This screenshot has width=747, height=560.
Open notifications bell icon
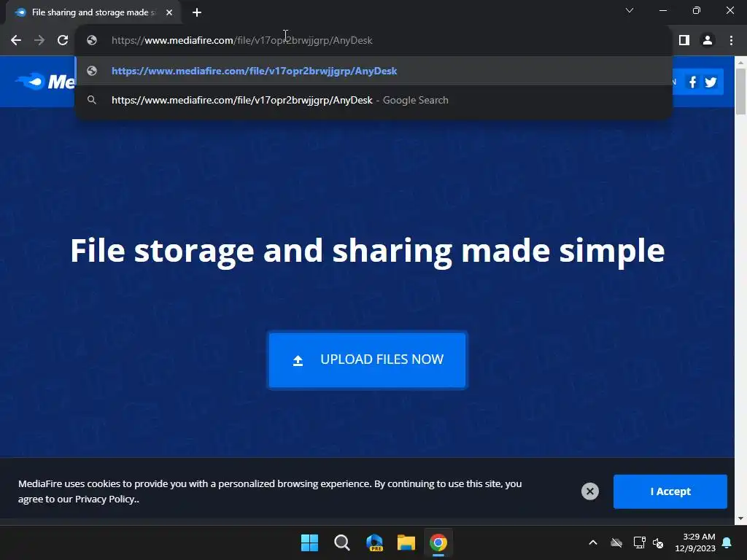tap(727, 542)
